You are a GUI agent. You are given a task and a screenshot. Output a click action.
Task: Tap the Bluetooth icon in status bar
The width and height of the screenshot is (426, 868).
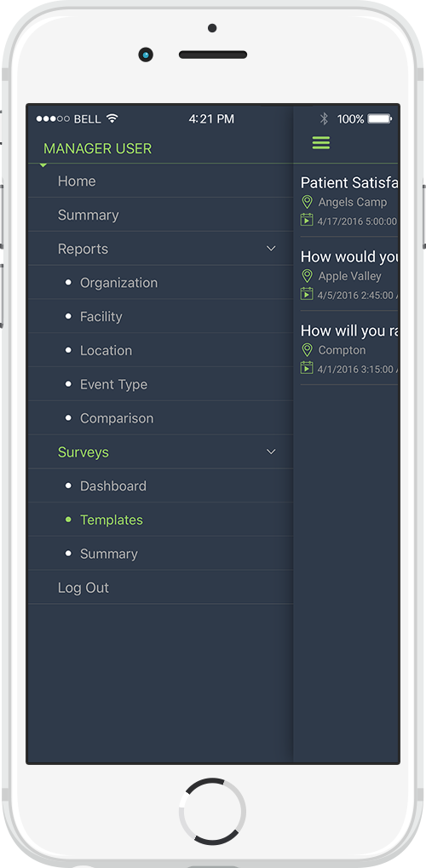click(x=324, y=118)
